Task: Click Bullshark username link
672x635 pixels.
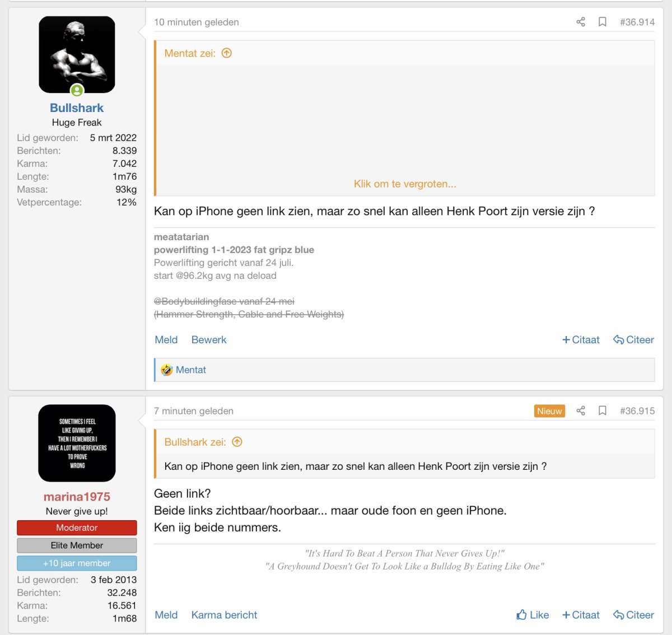Action: pos(77,108)
